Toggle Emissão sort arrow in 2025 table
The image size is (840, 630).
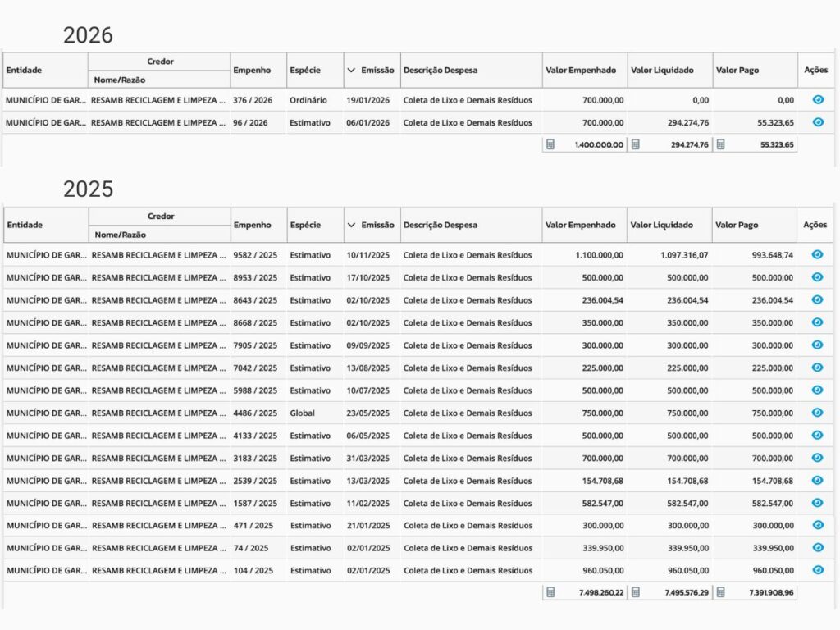point(352,225)
